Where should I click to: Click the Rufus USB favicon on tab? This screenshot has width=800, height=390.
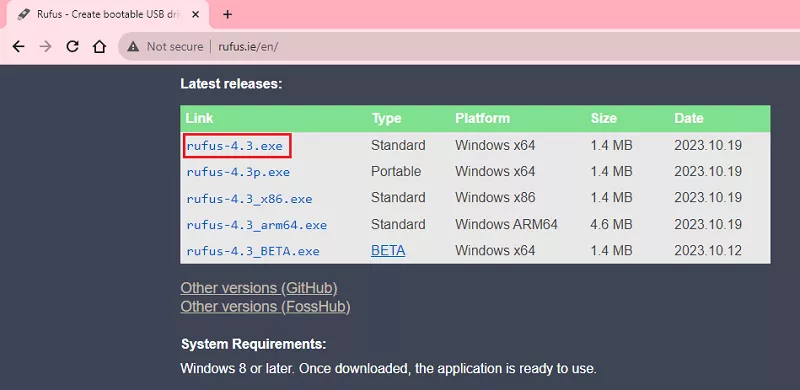(x=23, y=14)
